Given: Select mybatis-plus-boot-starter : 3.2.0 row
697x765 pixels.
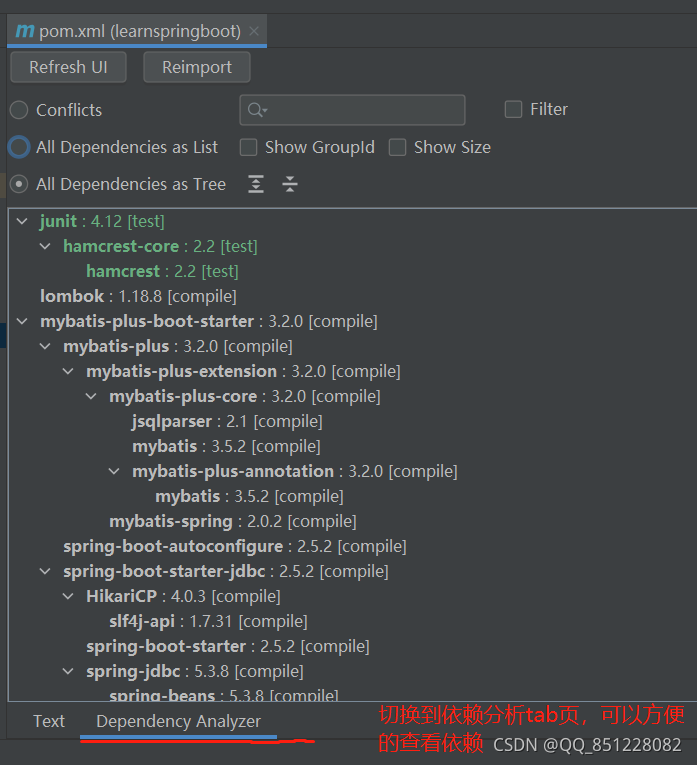Looking at the screenshot, I should (209, 322).
